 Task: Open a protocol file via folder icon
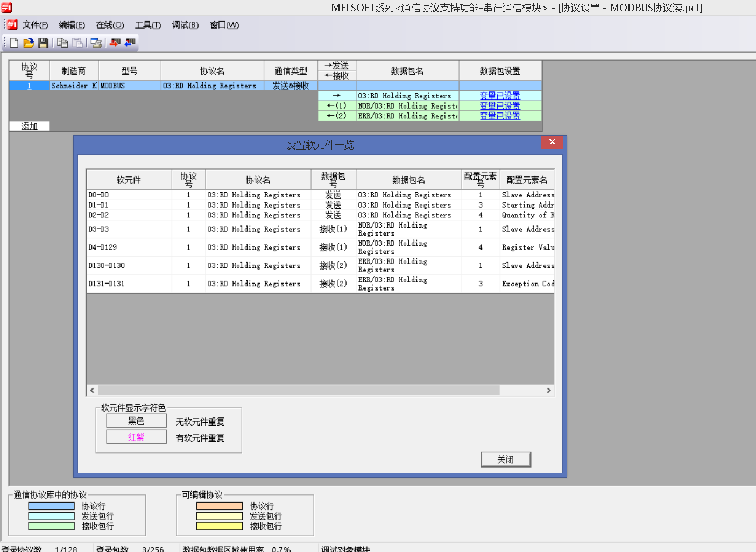[29, 43]
